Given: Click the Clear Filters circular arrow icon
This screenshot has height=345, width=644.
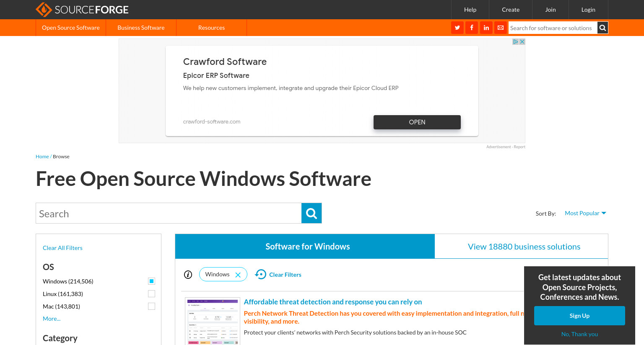Looking at the screenshot, I should click(260, 274).
